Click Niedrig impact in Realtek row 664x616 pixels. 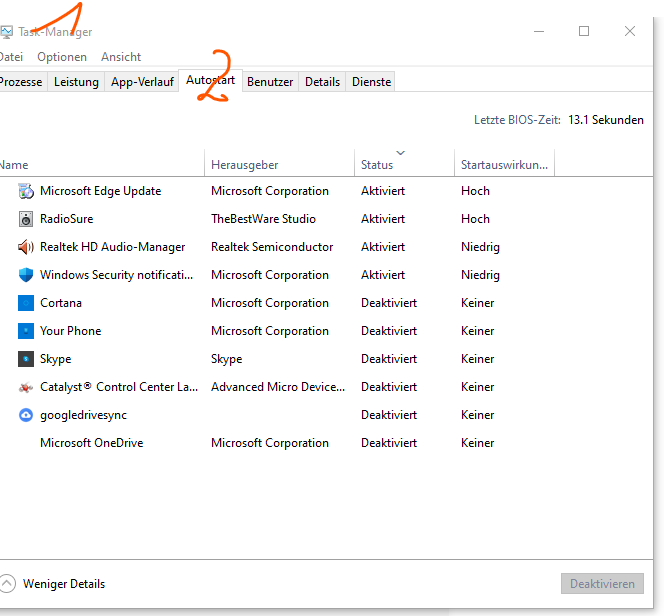pos(480,247)
